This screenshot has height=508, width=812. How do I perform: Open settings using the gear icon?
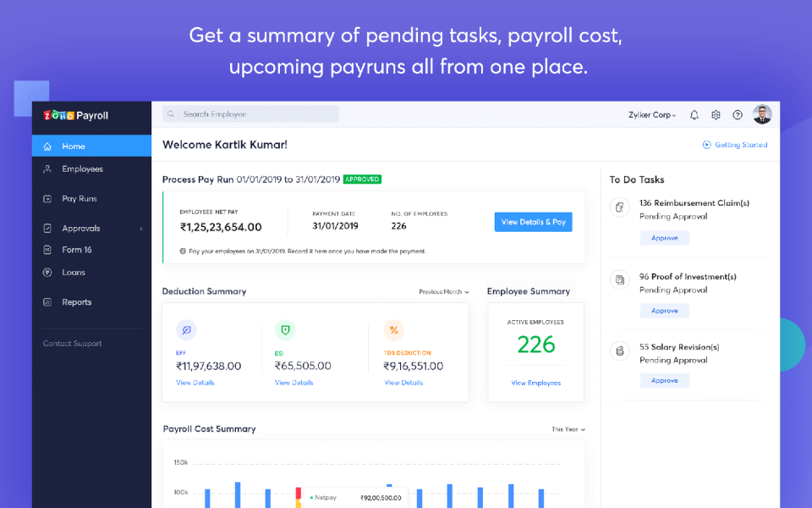coord(716,114)
